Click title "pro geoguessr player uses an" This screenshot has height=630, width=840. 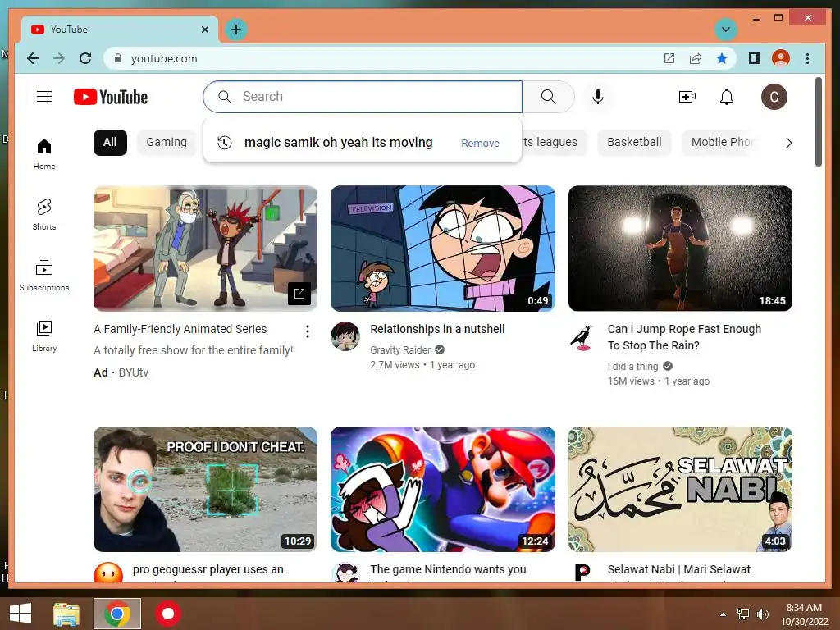[x=208, y=569]
